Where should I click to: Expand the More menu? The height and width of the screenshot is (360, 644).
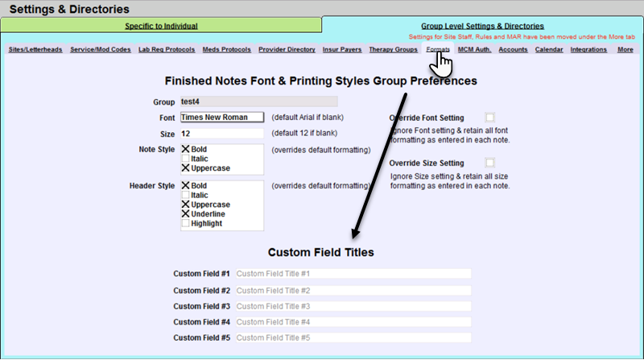click(625, 50)
